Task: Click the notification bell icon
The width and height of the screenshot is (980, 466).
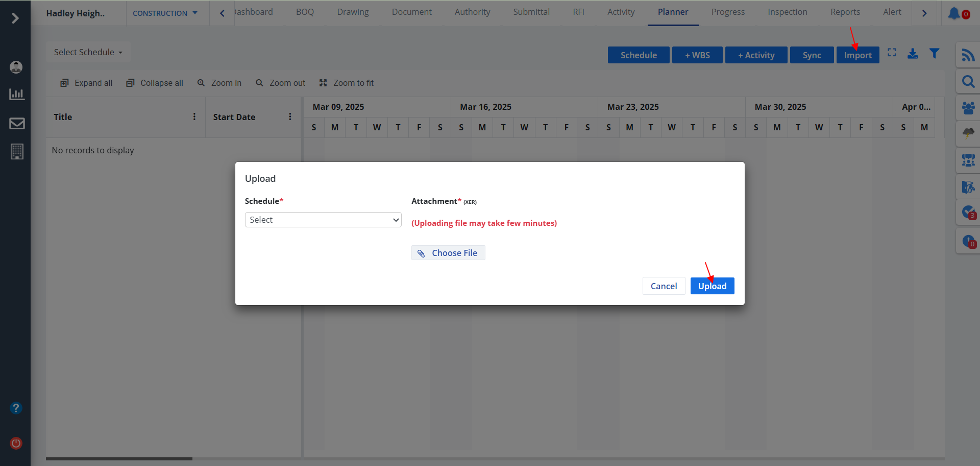Action: tap(954, 13)
